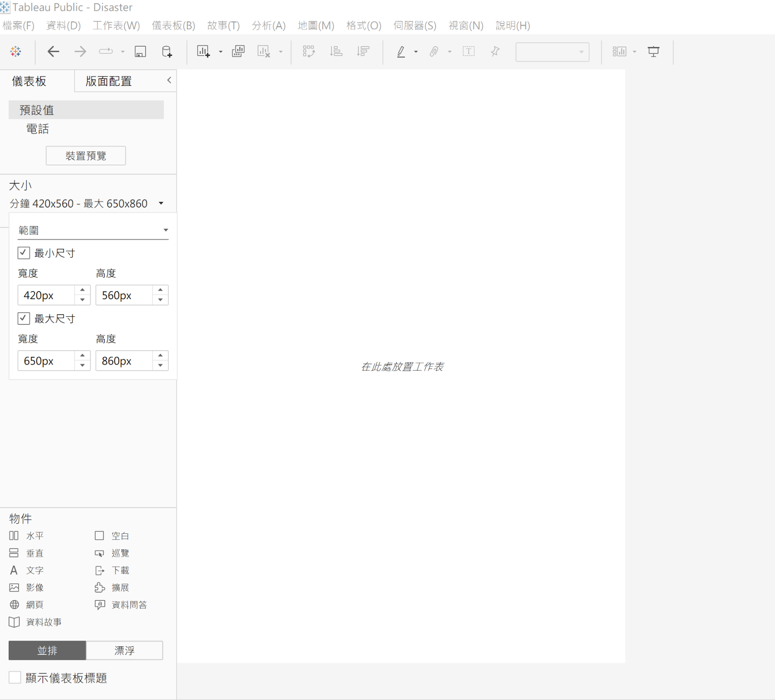Open the 資料(D) menu
Image resolution: width=775 pixels, height=700 pixels.
63,26
